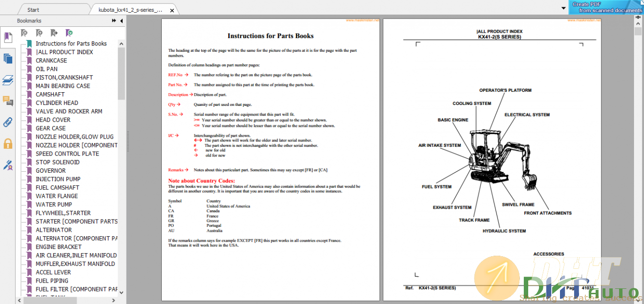
Task: Open the WATER FLANGE bookmark
Action: 57,196
